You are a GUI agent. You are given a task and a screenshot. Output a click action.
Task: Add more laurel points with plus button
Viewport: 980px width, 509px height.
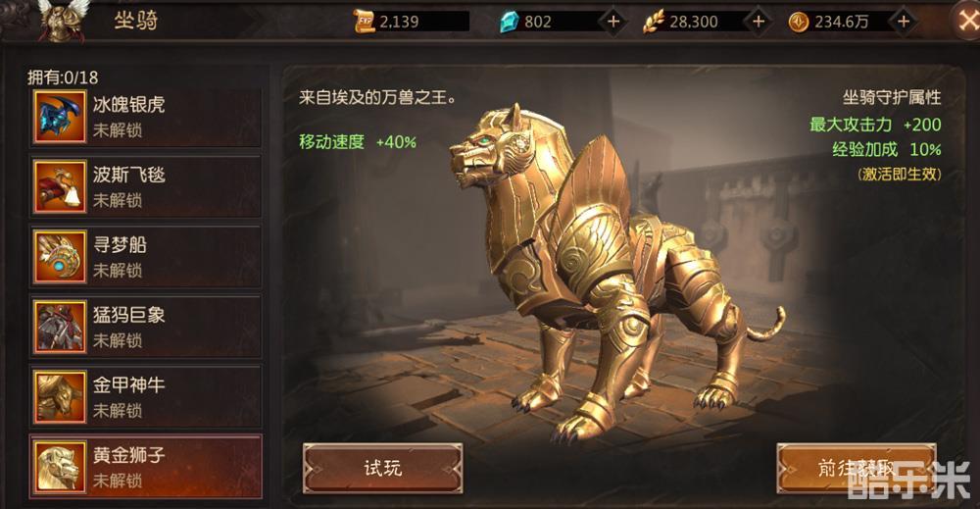(759, 22)
